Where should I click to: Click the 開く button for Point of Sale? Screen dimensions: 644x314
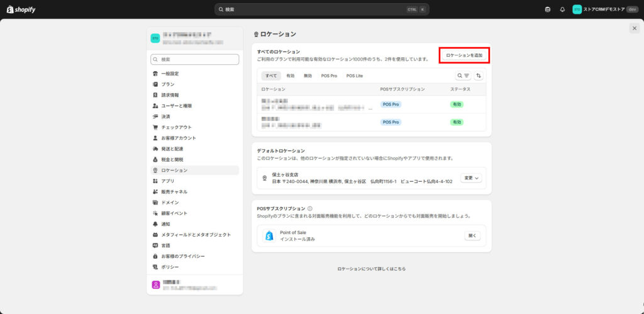point(472,236)
